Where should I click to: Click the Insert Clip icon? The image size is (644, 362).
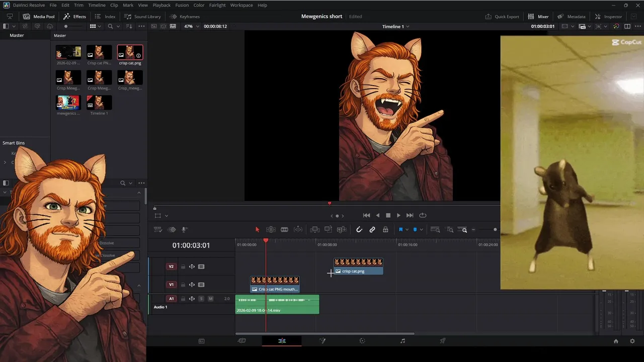[x=315, y=229]
